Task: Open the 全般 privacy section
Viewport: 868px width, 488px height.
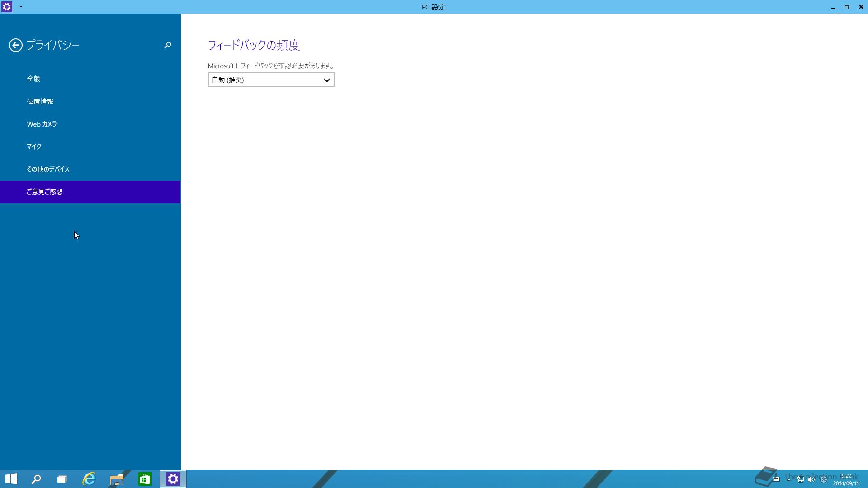Action: click(90, 79)
